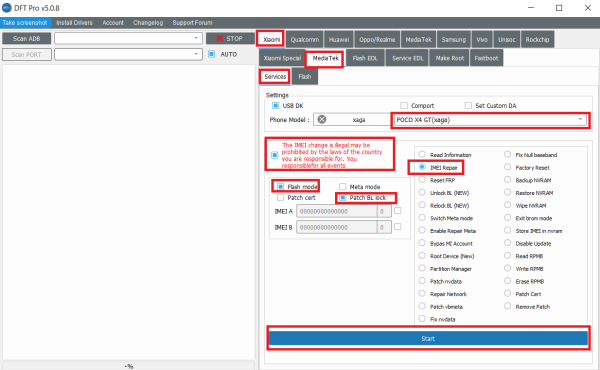Select Fix Null baseband radio option
600x370 pixels.
pos(507,154)
